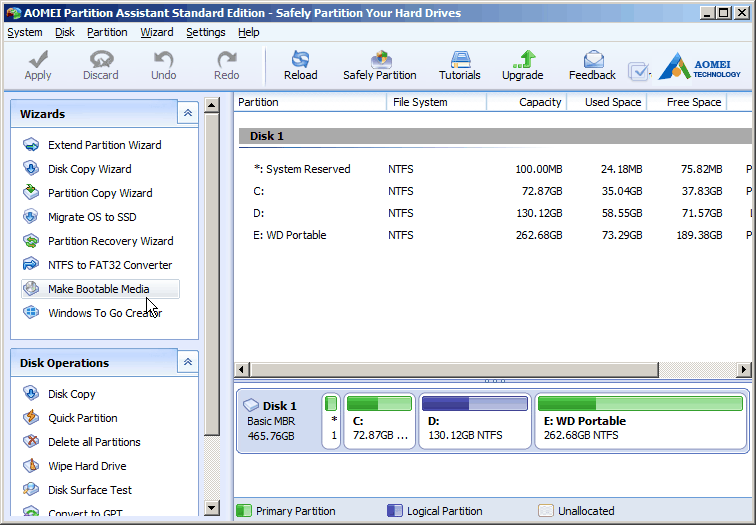Sort by Used Space column header
756x525 pixels.
click(x=607, y=102)
